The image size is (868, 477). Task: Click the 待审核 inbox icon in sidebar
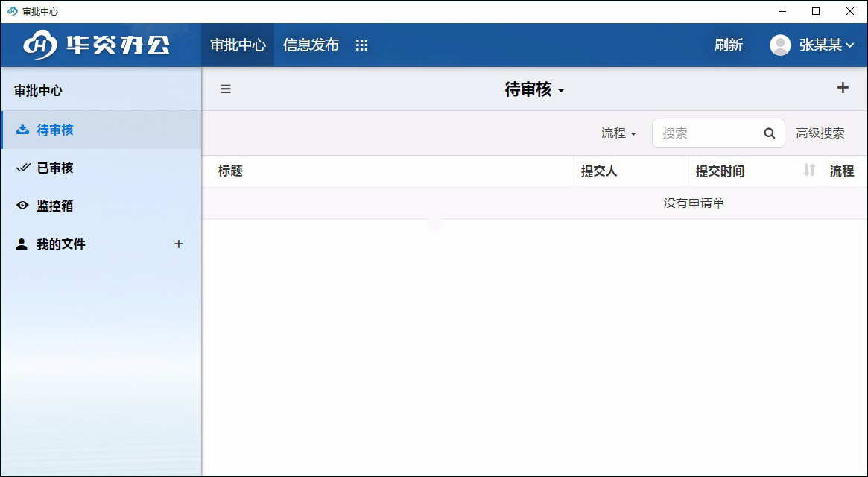[x=22, y=130]
